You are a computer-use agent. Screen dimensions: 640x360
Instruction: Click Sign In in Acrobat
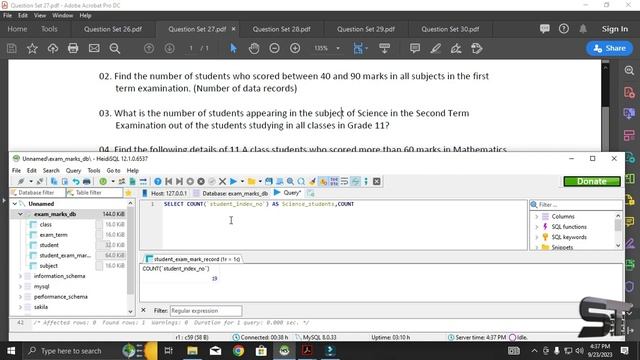pos(615,29)
